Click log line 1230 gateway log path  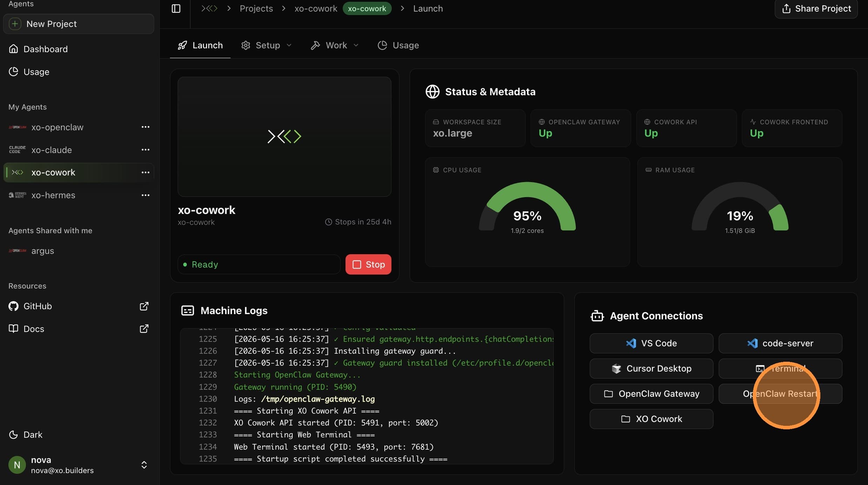tap(318, 399)
